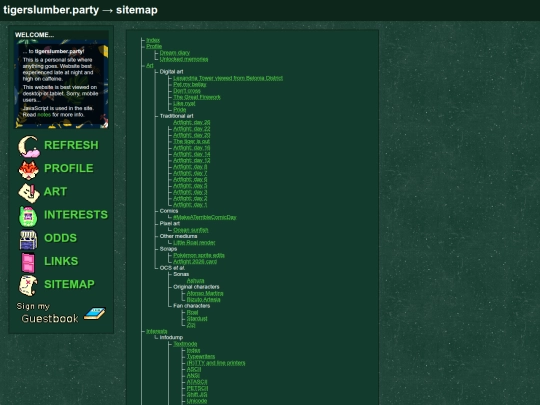This screenshot has width=540, height=405.
Task: Open Artfight: day 8 link
Action: click(x=190, y=167)
